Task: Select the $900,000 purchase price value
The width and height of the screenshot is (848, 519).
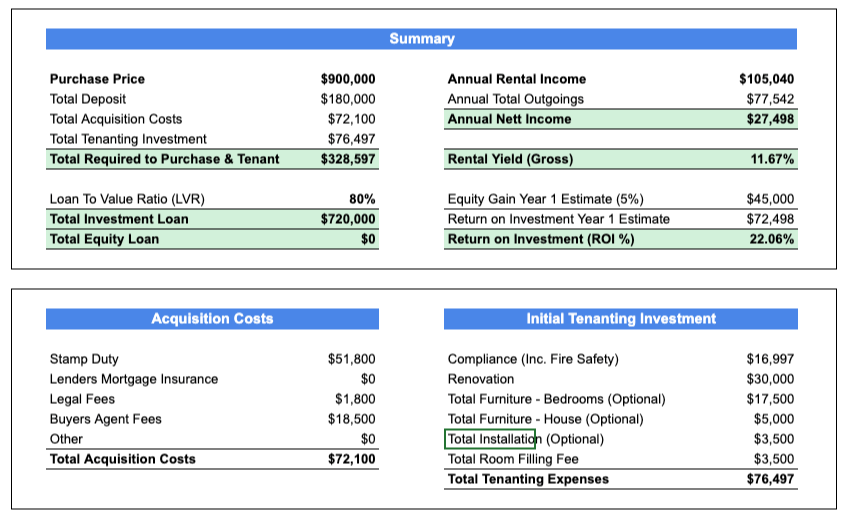Action: [348, 79]
